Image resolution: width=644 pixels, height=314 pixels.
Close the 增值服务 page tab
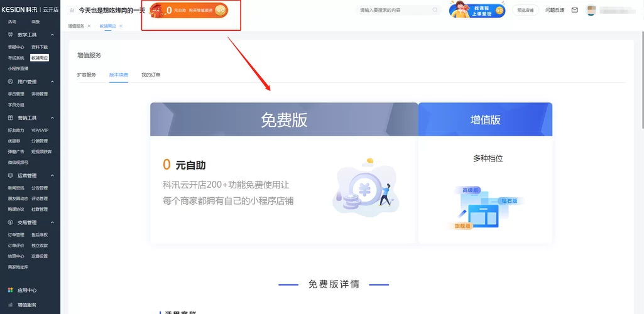point(89,26)
